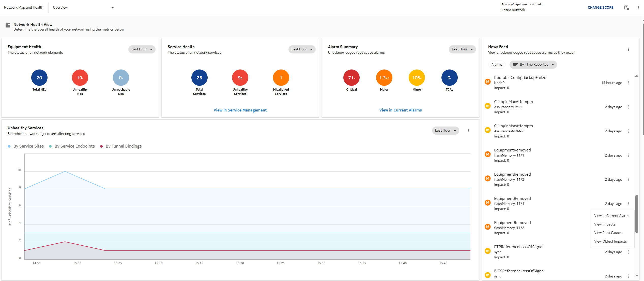The height and width of the screenshot is (281, 644).
Task: Click the CHANGE SCOPE button
Action: click(x=600, y=8)
